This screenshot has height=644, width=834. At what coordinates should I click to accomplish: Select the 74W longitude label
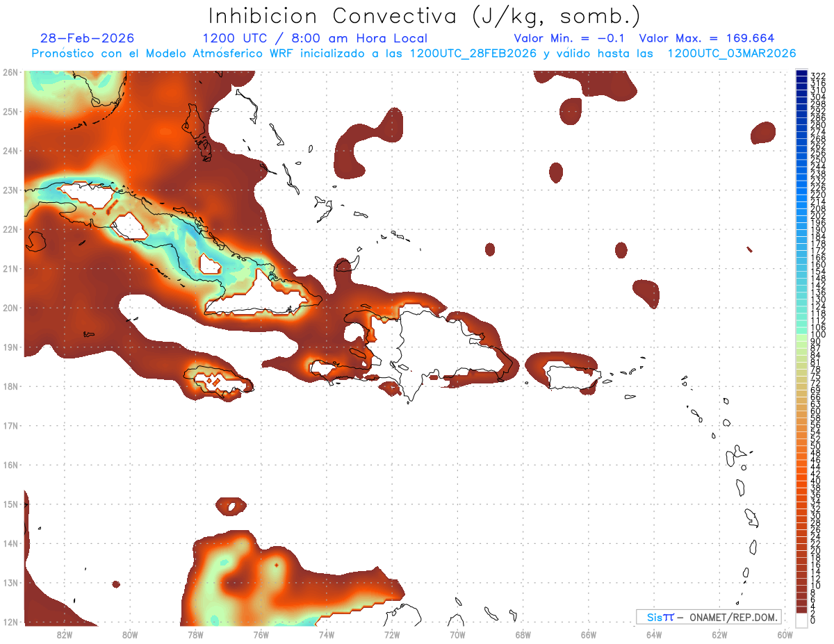[x=327, y=634]
